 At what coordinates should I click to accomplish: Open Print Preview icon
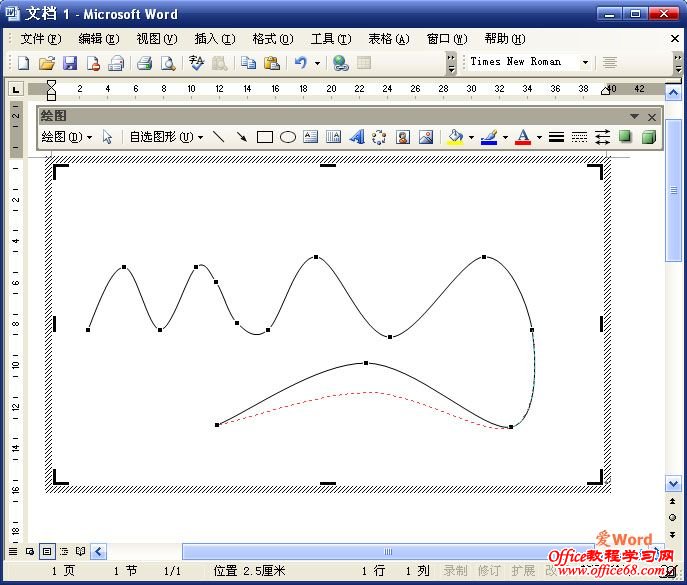click(168, 63)
